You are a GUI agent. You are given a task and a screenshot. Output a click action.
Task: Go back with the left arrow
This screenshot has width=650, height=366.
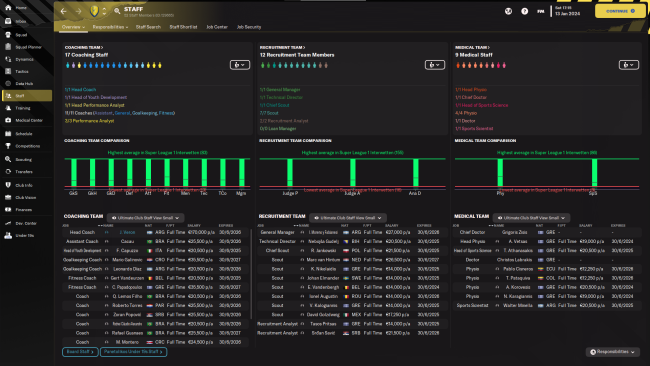[x=63, y=11]
